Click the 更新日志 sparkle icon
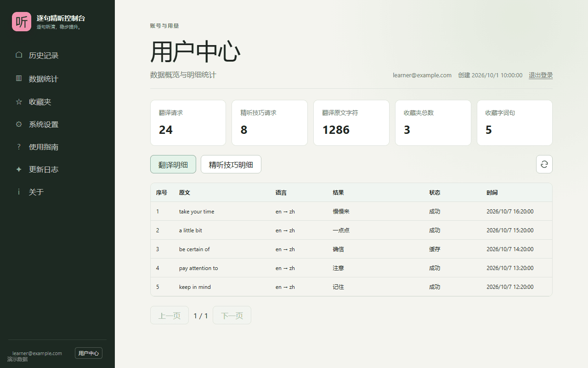This screenshot has height=368, width=588. (x=19, y=169)
